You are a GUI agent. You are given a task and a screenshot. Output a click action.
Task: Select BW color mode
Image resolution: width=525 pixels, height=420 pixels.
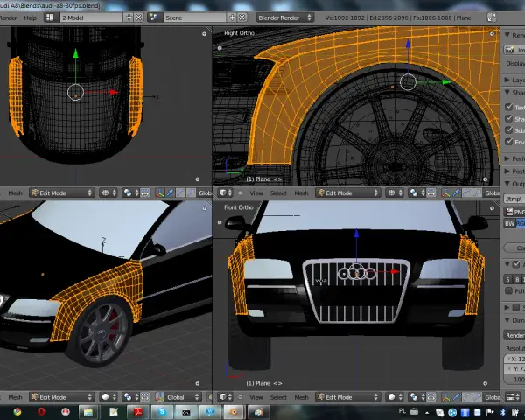tap(509, 223)
